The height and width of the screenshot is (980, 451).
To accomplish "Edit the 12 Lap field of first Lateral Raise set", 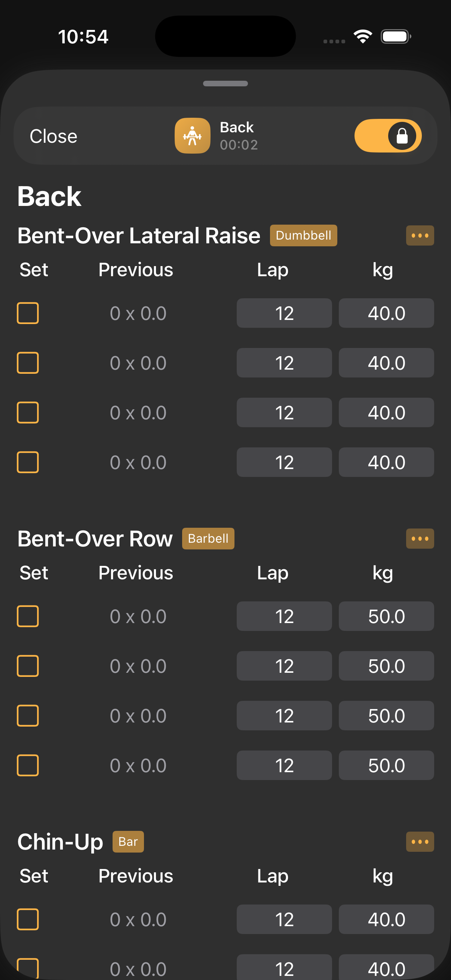I will coord(284,313).
